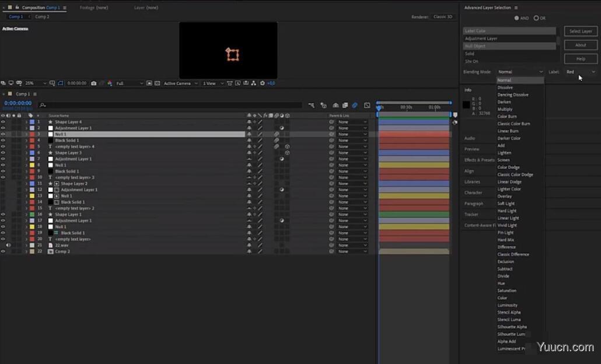The height and width of the screenshot is (364, 601).
Task: Click the text T icon of layer 5
Action: 50,147
